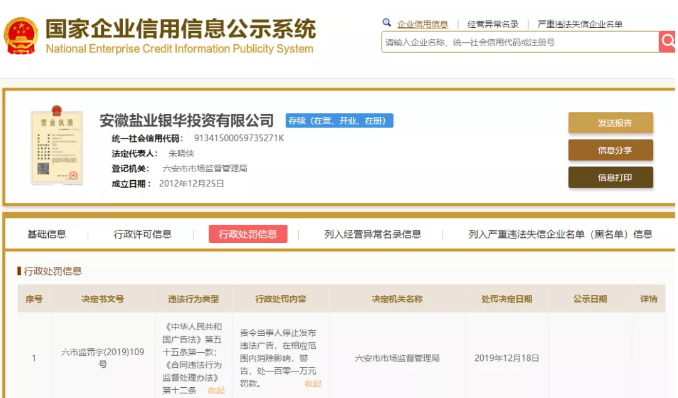Click the 处罚决定日期 column header

(x=507, y=298)
